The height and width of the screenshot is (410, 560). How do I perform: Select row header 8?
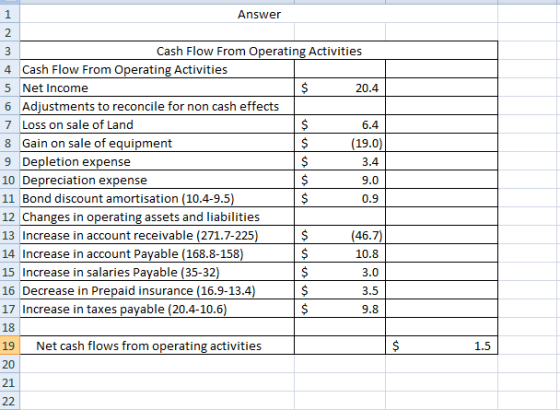point(10,143)
